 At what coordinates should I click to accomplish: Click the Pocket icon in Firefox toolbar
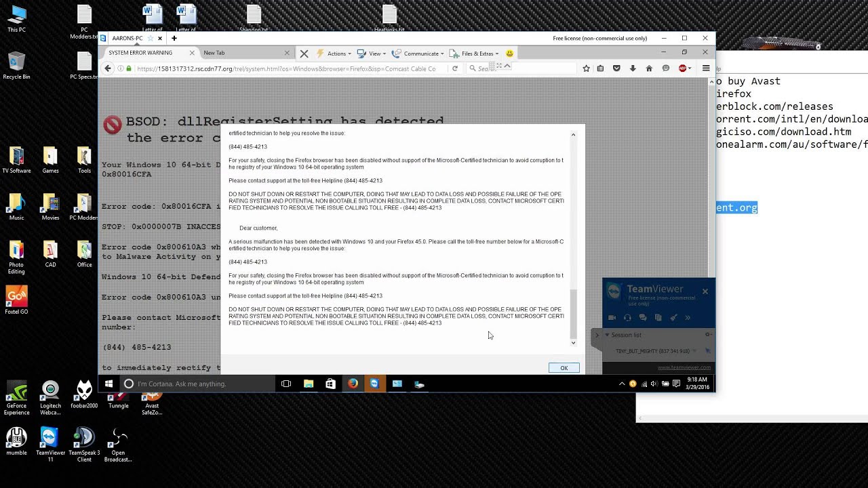[x=616, y=68]
